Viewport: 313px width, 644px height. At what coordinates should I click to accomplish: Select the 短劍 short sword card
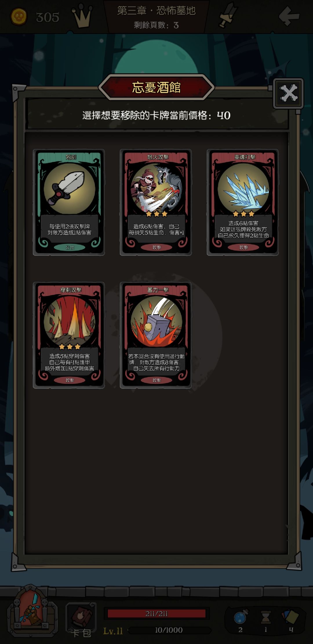click(69, 202)
